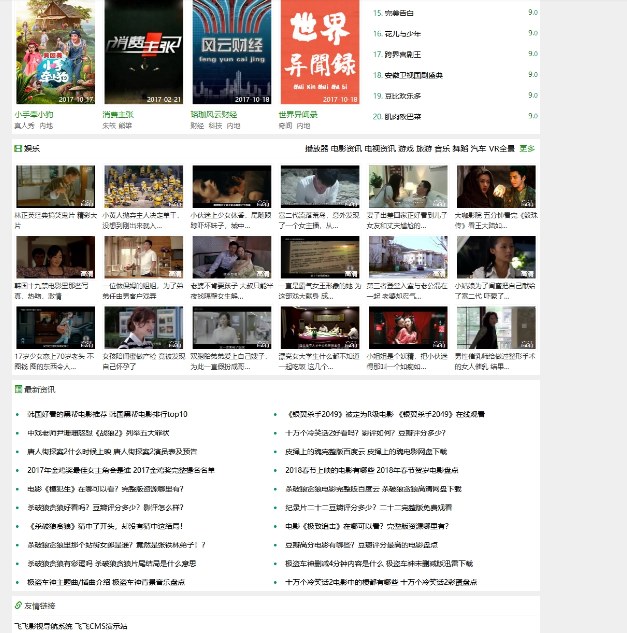Open the 消费主张 poster thumbnail
This screenshot has height=633, width=627.
coord(143,52)
